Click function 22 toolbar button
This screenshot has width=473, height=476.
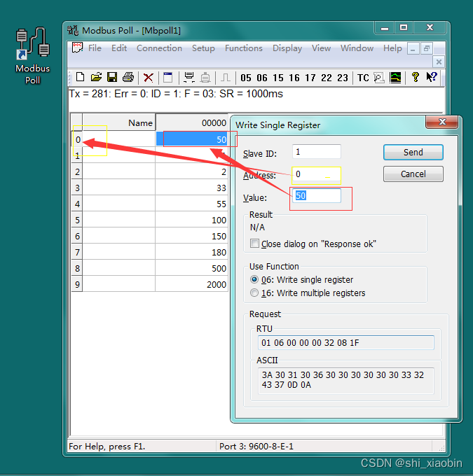326,78
